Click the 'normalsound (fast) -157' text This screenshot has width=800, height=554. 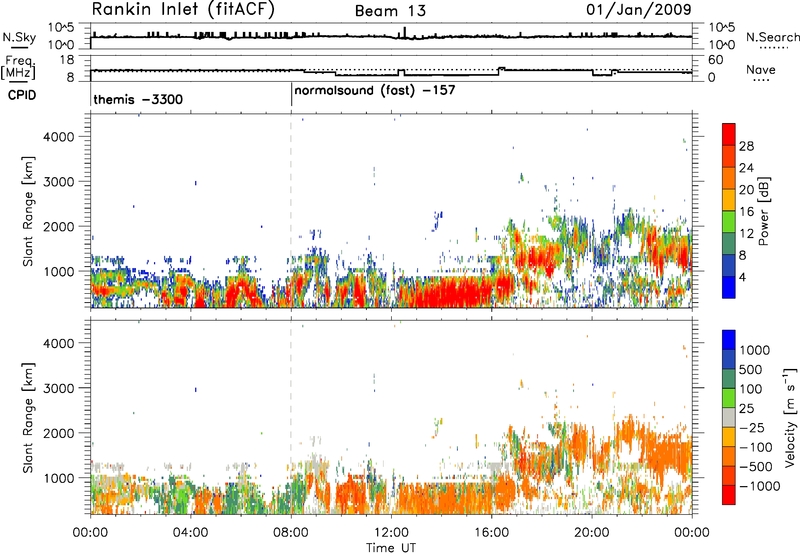(374, 91)
